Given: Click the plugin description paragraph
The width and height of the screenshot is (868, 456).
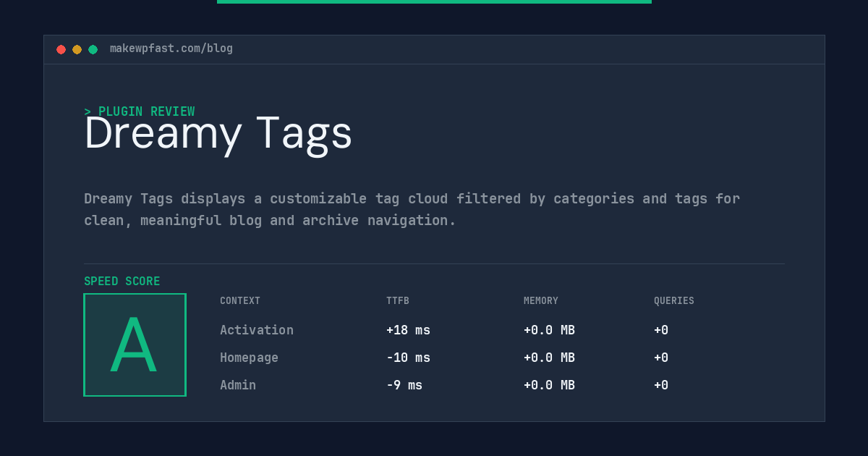Looking at the screenshot, I should point(412,209).
